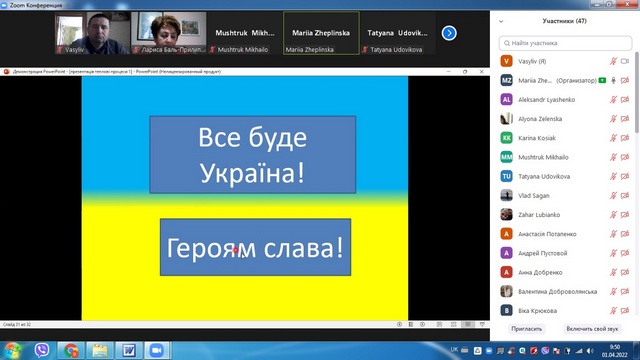Open the UK language indicator in tray
This screenshot has height=360, width=640.
(454, 350)
